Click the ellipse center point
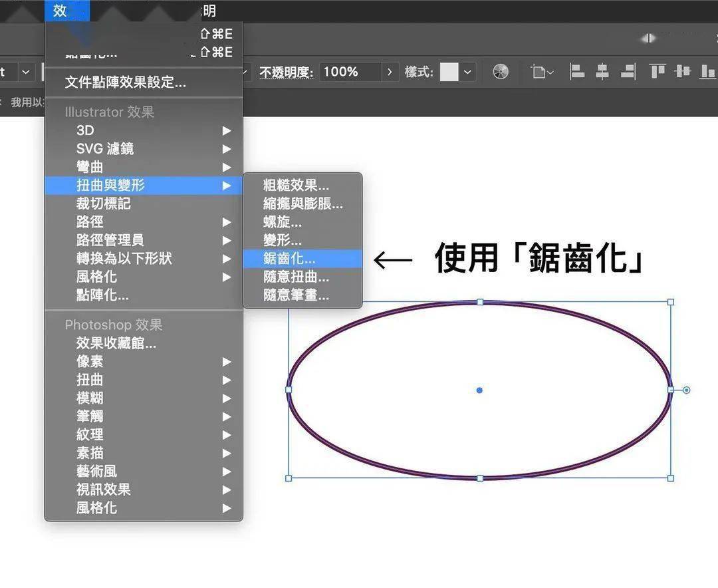718x588 pixels. [x=479, y=390]
